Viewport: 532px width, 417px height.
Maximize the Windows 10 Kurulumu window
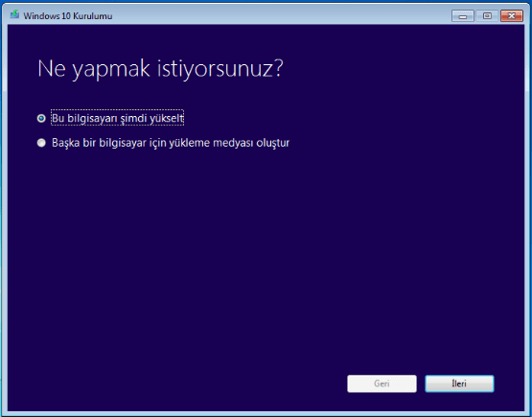click(487, 16)
